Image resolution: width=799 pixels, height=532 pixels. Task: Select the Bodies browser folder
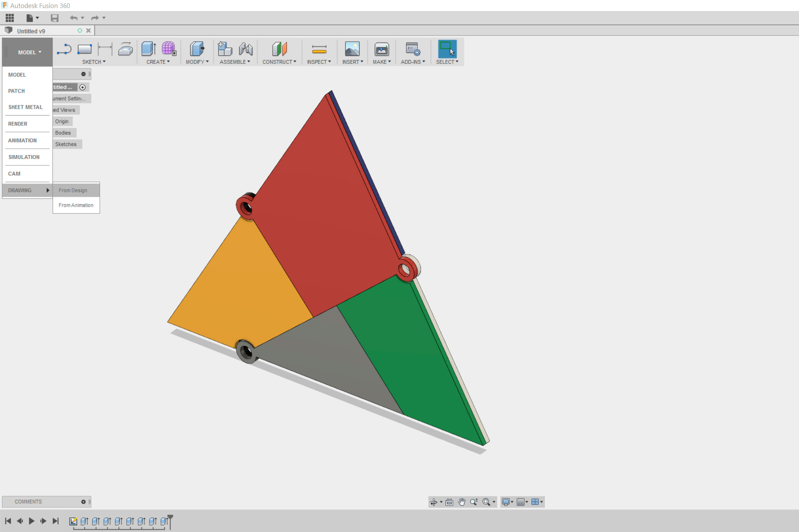pyautogui.click(x=63, y=133)
